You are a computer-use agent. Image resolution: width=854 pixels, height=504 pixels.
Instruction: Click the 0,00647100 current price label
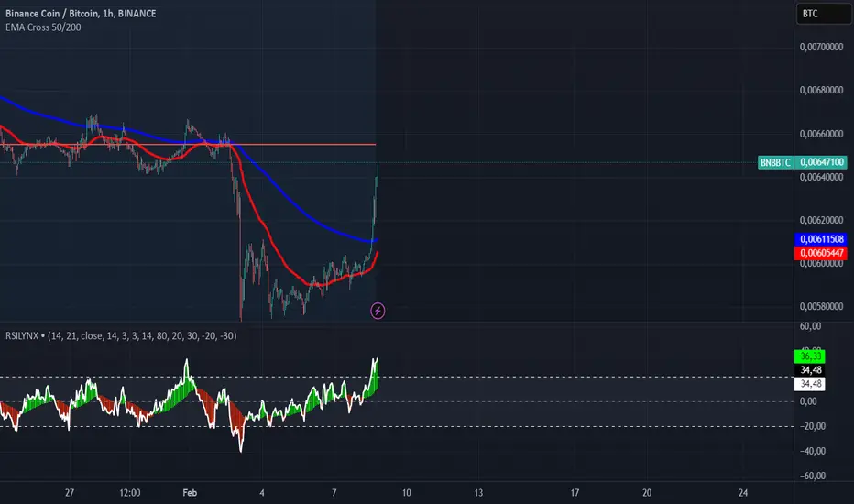coord(821,162)
